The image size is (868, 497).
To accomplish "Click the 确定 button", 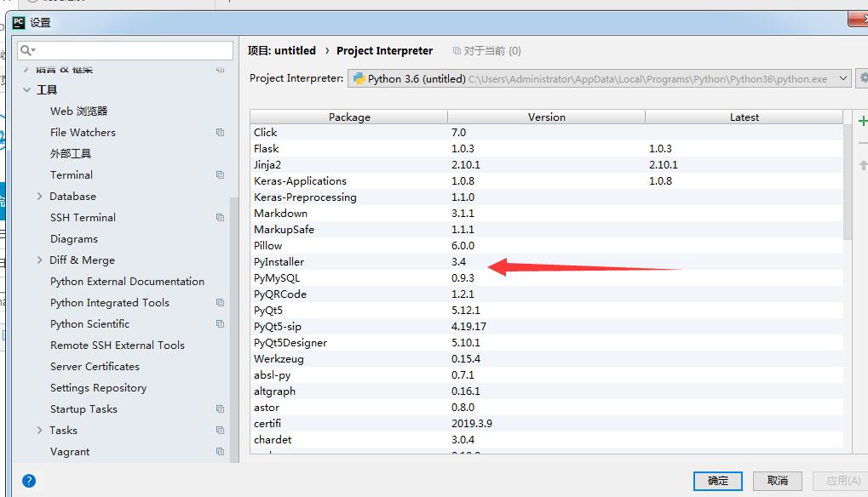I will click(x=717, y=481).
